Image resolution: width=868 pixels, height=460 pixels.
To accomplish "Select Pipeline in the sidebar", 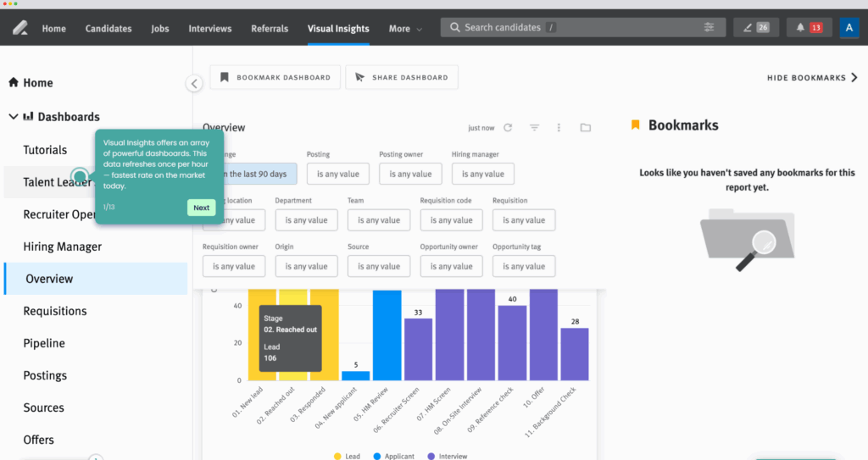I will coord(44,343).
